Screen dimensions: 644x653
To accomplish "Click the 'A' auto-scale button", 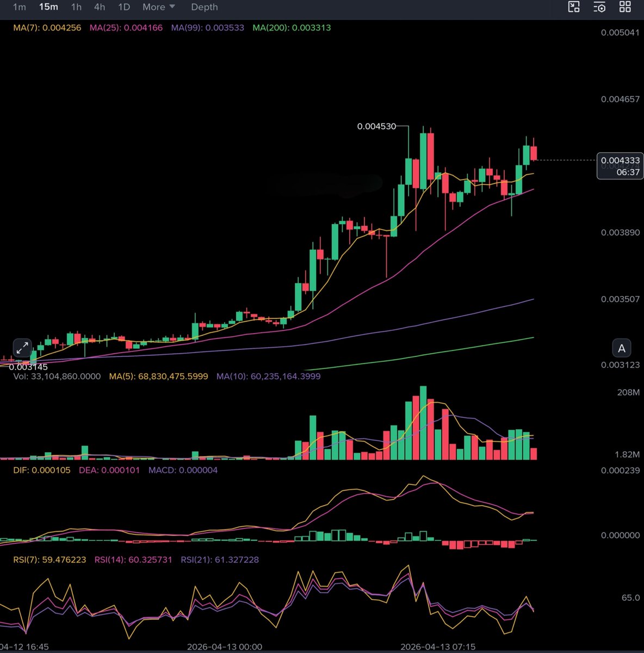I will [622, 348].
